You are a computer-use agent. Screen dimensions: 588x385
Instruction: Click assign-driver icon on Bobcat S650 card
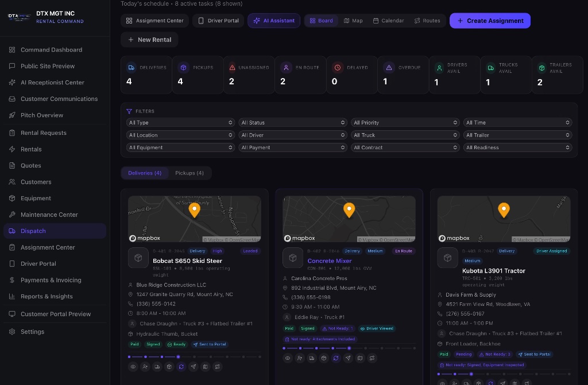click(x=145, y=367)
